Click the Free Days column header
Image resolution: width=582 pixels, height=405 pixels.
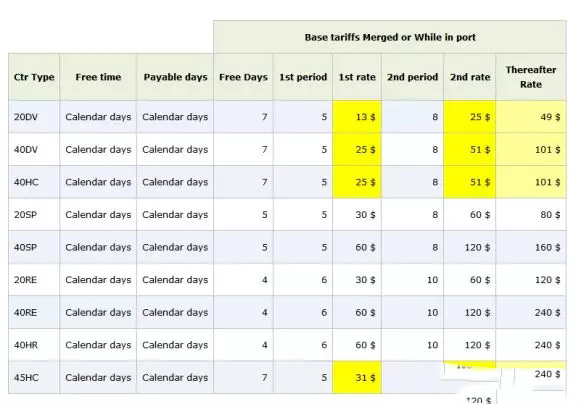pos(243,77)
